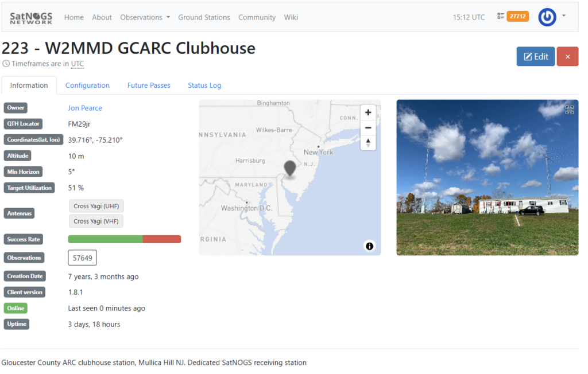This screenshot has width=588, height=374.
Task: Open user account dropdown arrow
Action: click(x=564, y=16)
